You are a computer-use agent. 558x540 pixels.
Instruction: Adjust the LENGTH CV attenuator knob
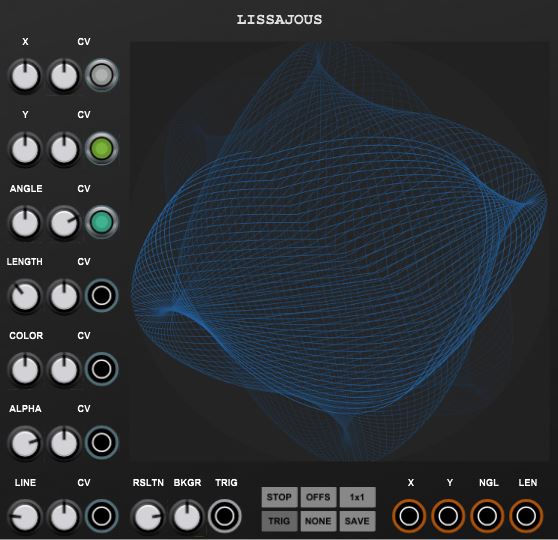coord(64,296)
